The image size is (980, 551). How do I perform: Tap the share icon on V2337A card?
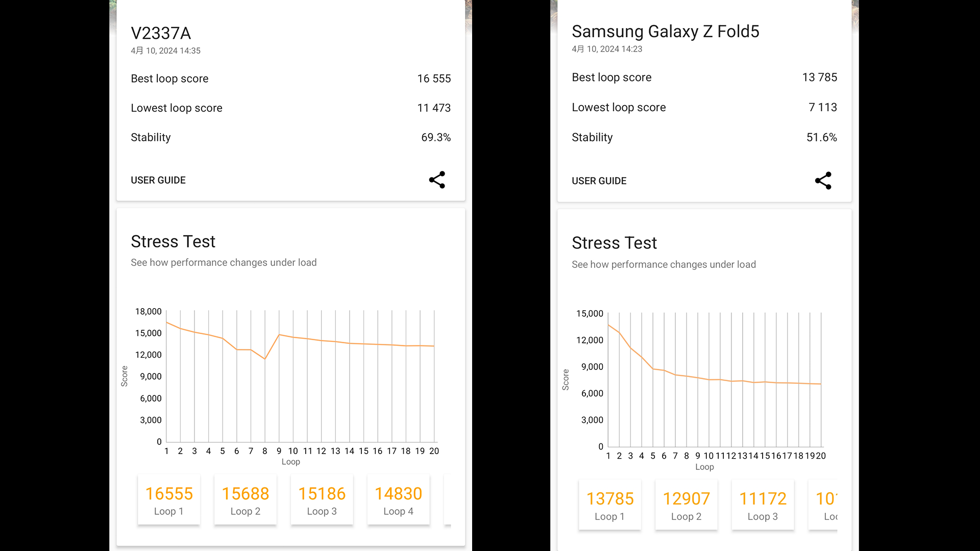coord(437,180)
